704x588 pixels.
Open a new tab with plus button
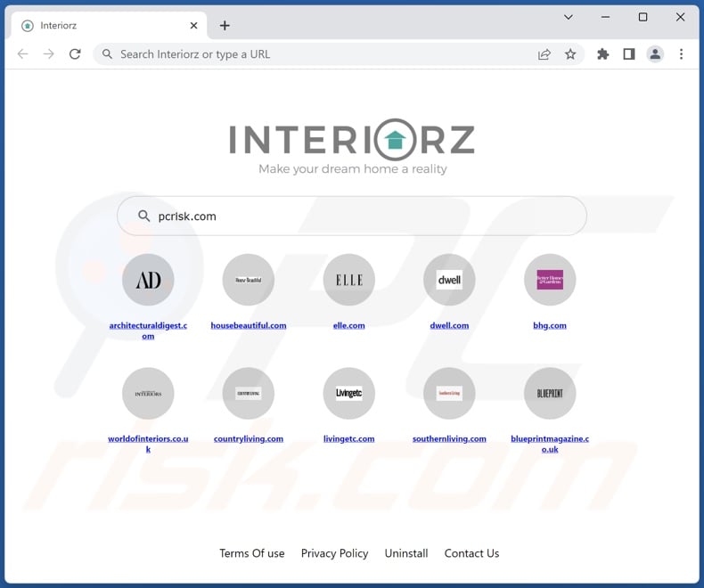pyautogui.click(x=225, y=26)
